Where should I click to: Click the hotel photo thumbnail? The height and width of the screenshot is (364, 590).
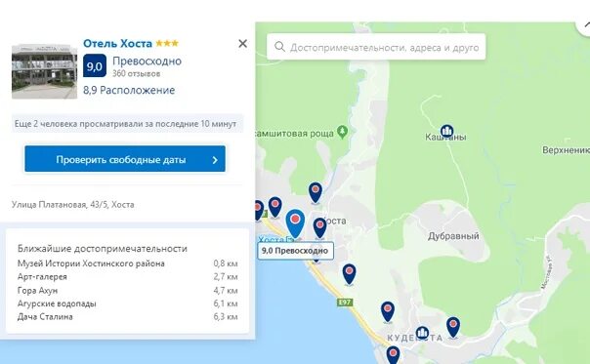44,71
